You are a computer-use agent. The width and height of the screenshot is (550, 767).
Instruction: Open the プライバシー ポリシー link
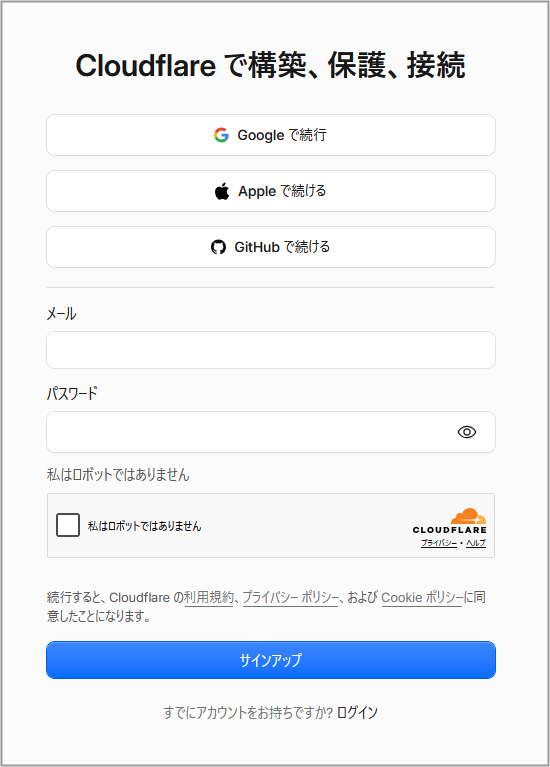(x=291, y=598)
